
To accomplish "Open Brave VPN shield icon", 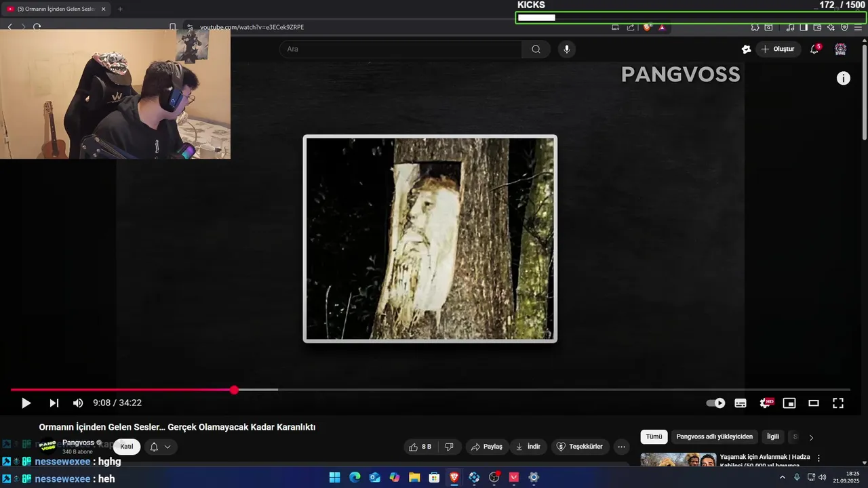I will tap(844, 27).
